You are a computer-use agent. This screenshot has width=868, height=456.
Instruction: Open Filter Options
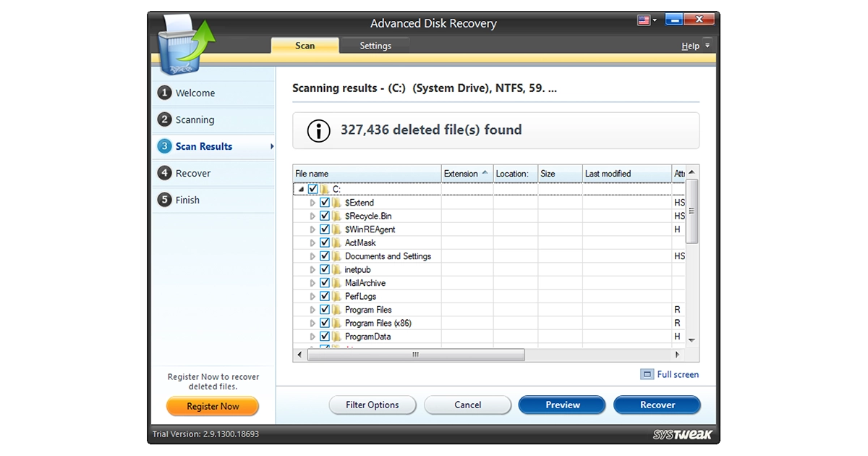coord(373,405)
